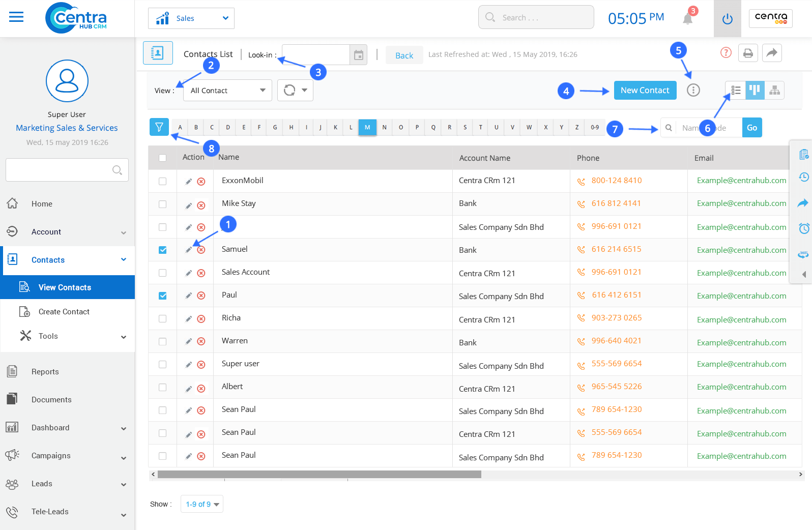Delete the Mike Stay contact
812x530 pixels.
[201, 205]
